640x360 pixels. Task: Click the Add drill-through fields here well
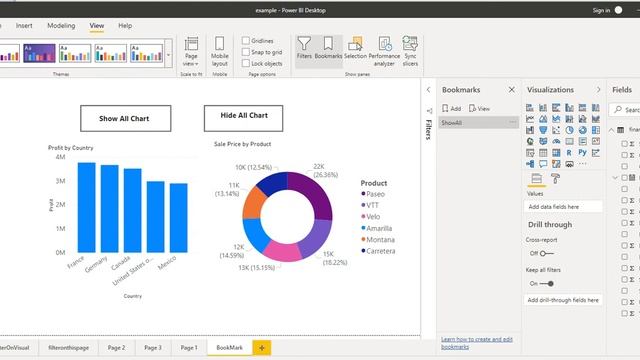563,300
